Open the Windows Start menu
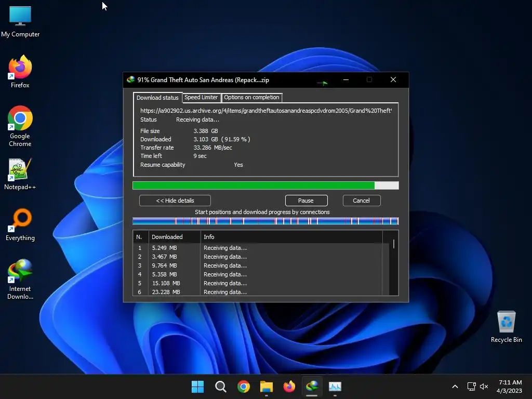 (197, 387)
